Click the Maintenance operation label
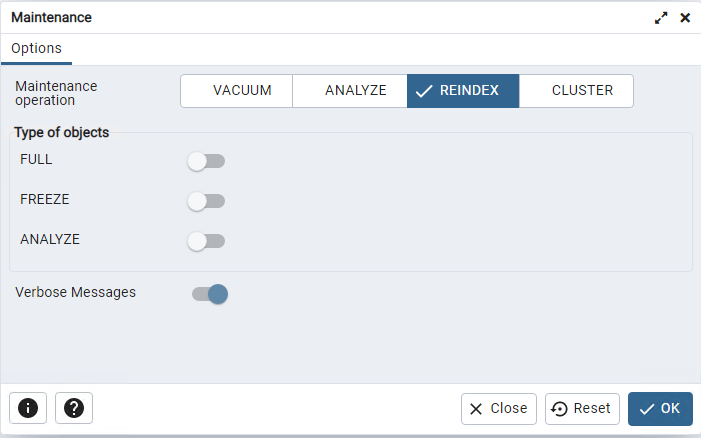 pyautogui.click(x=56, y=93)
